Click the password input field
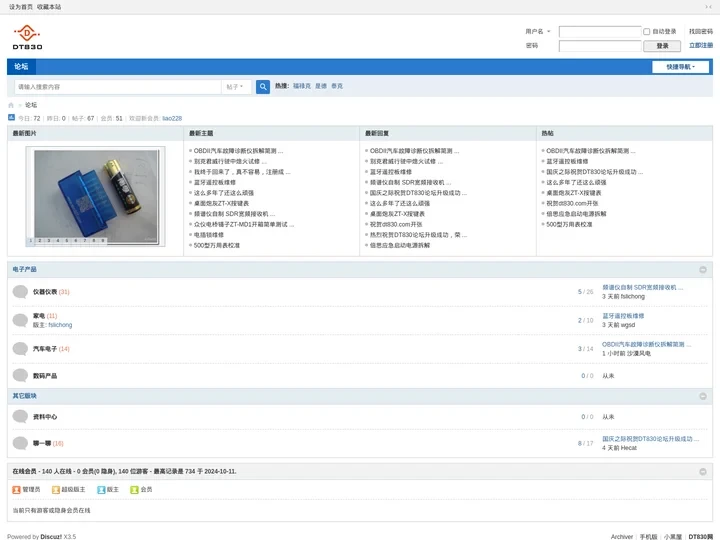This screenshot has width=720, height=540. click(x=600, y=46)
